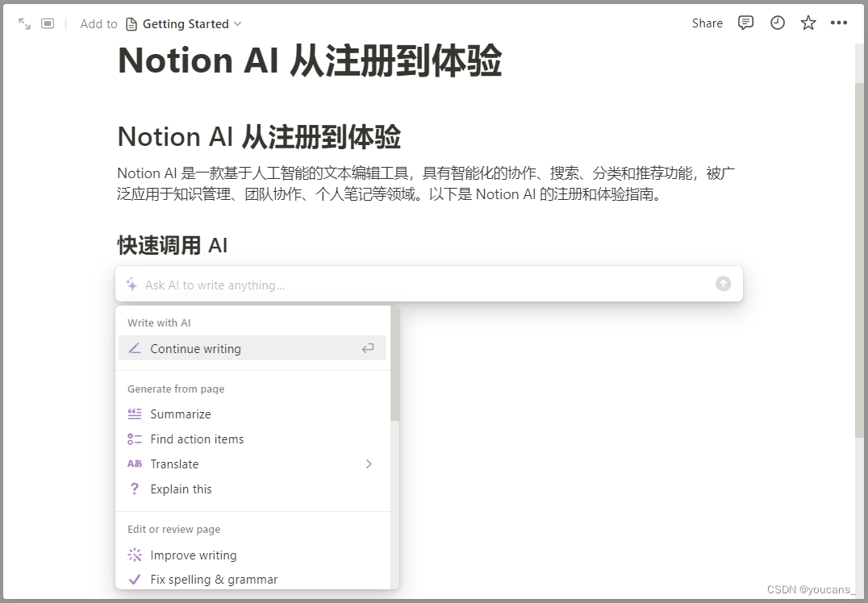This screenshot has width=868, height=603.
Task: Click the Add to label
Action: point(98,24)
